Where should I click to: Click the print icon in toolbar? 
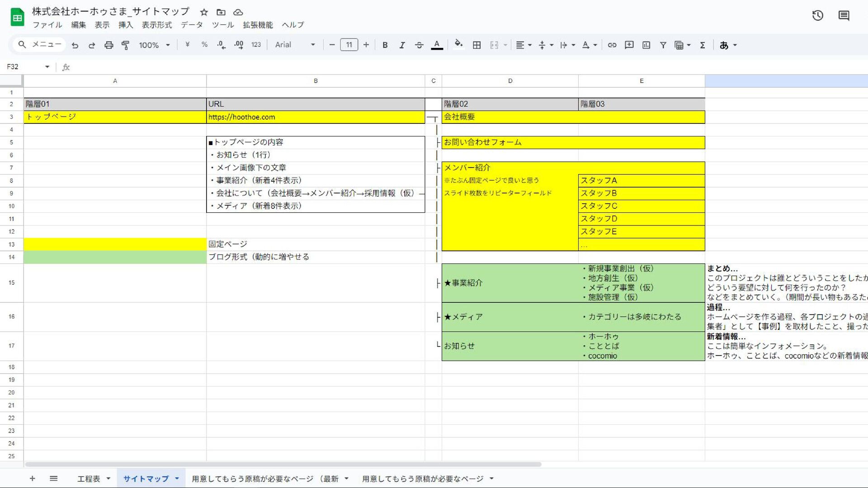[108, 45]
